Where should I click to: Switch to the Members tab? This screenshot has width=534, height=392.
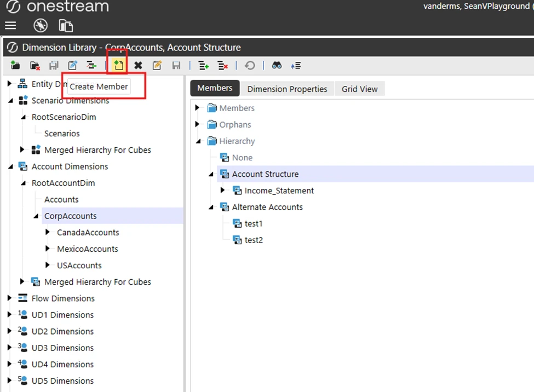215,88
